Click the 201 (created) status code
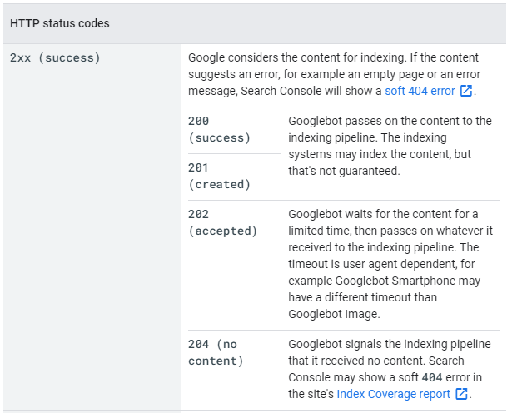The image size is (532, 413). click(219, 176)
